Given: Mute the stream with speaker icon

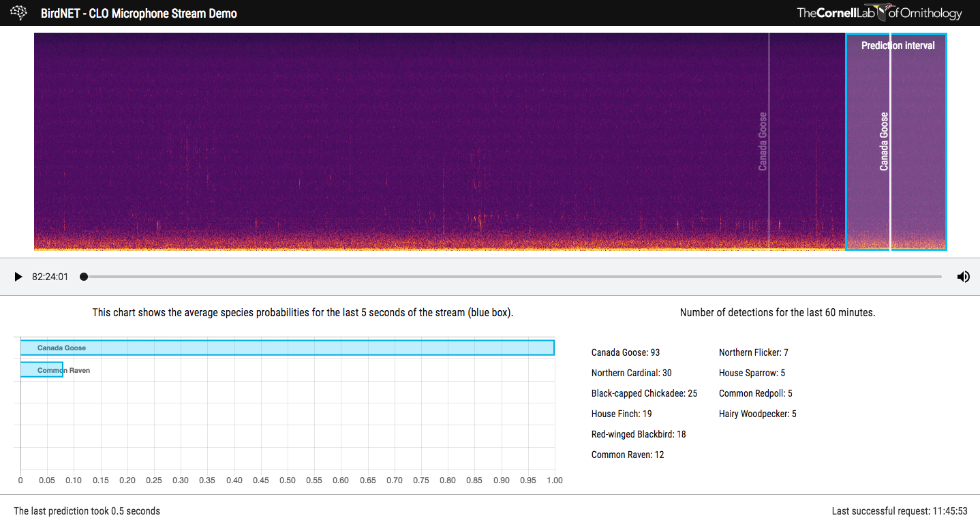Looking at the screenshot, I should coord(963,277).
